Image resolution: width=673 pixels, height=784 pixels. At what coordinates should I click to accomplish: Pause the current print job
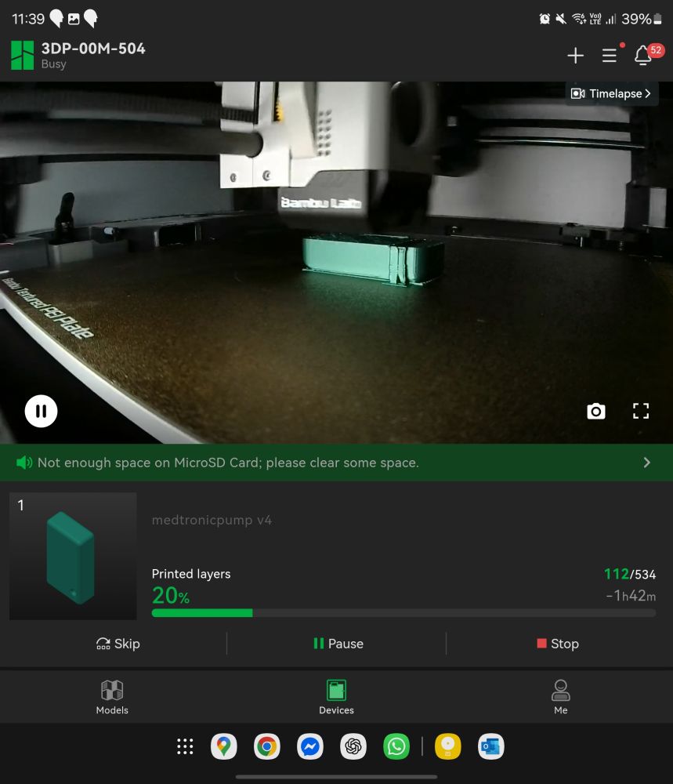(338, 644)
